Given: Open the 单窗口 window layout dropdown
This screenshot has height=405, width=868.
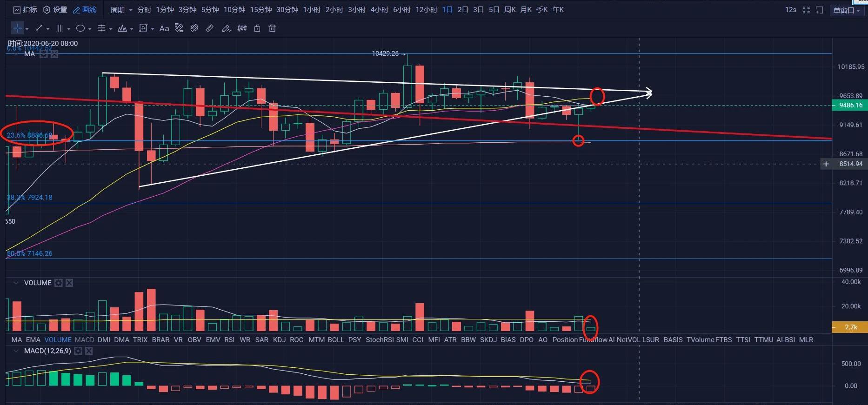Looking at the screenshot, I should coord(847,10).
